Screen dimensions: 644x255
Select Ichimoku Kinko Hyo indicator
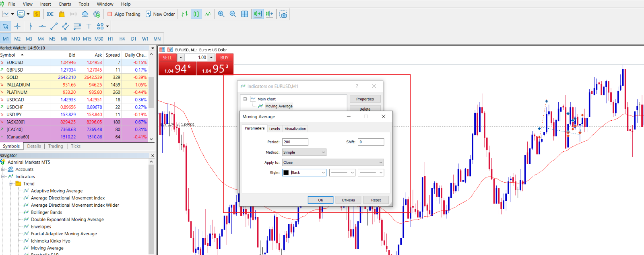(50, 241)
